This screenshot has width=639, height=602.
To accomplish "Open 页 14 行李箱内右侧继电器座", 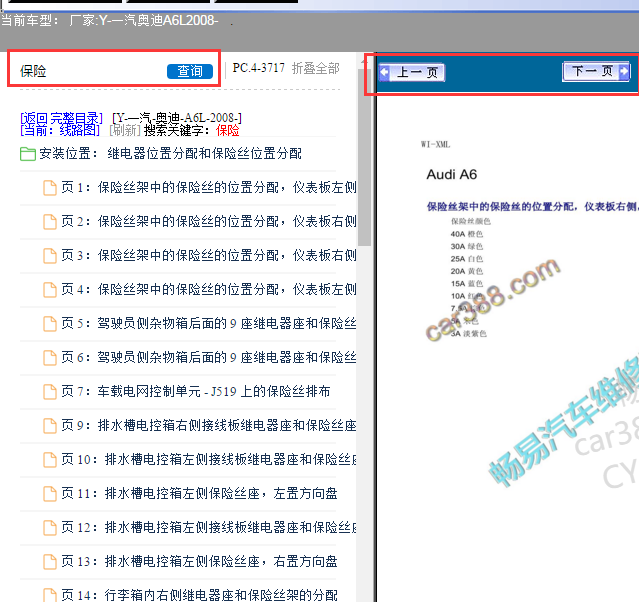I will [199, 595].
